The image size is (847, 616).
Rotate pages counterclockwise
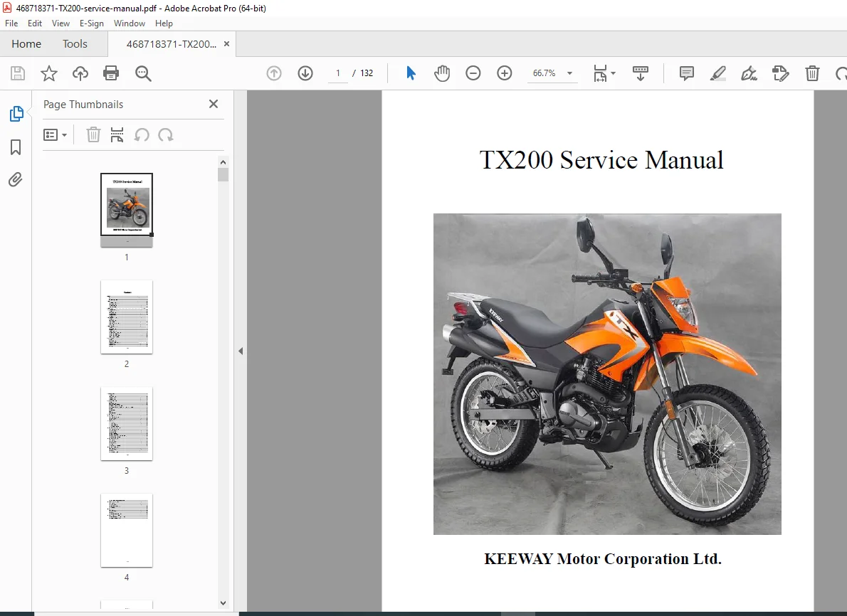[142, 135]
